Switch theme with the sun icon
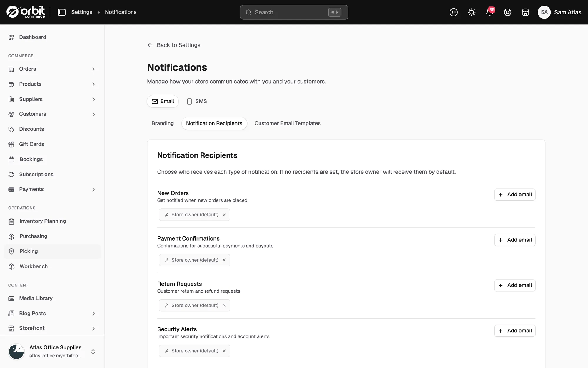Viewport: 588px width, 368px height. click(x=472, y=12)
